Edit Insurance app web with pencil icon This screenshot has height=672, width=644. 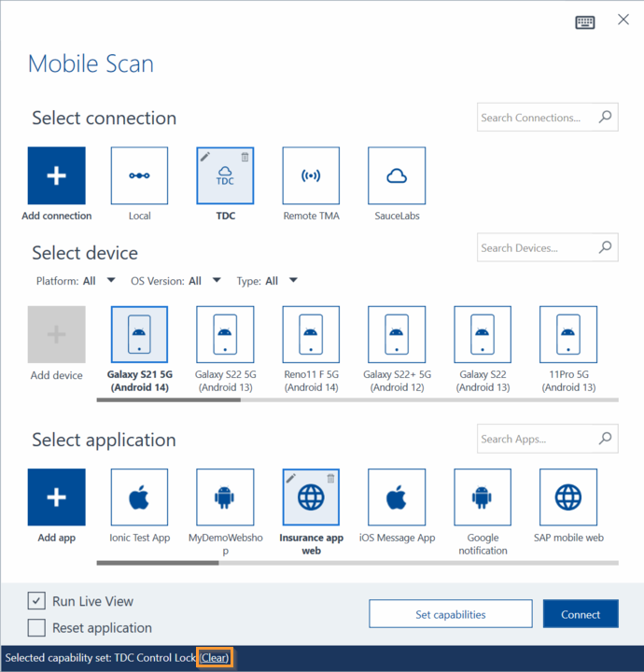click(x=291, y=478)
